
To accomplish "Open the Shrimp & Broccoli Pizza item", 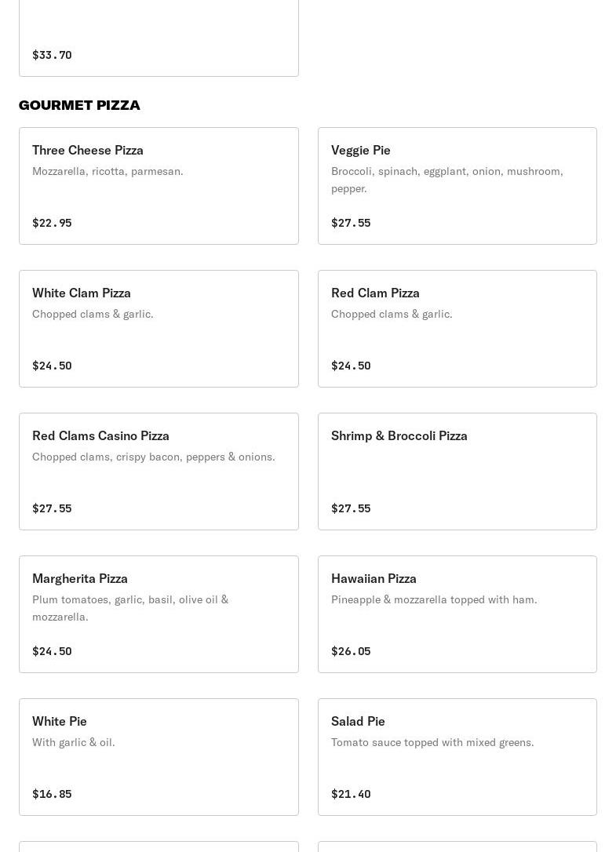I will (x=457, y=472).
